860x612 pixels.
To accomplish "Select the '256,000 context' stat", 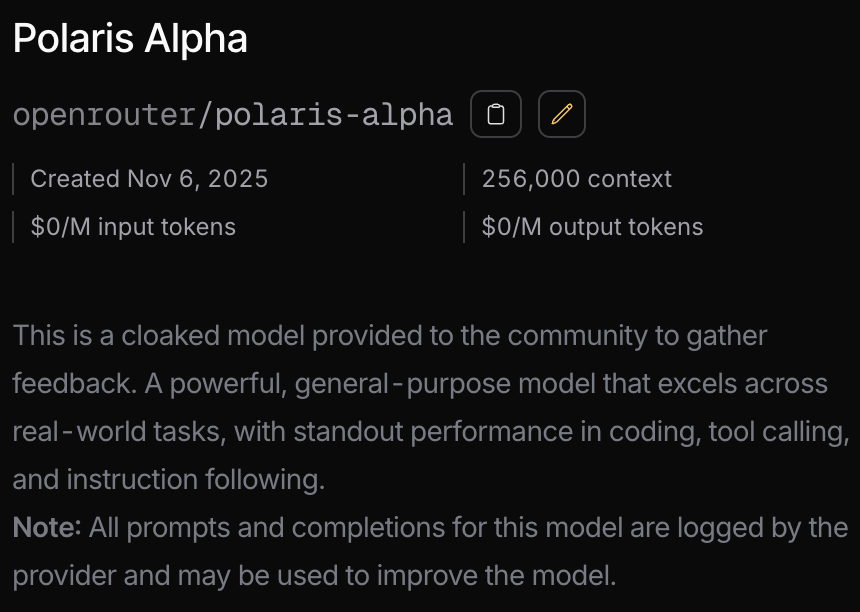I will pyautogui.click(x=576, y=179).
